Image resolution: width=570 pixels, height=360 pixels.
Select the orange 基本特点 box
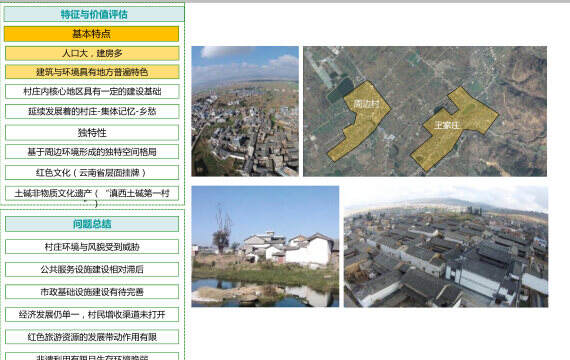(x=92, y=34)
